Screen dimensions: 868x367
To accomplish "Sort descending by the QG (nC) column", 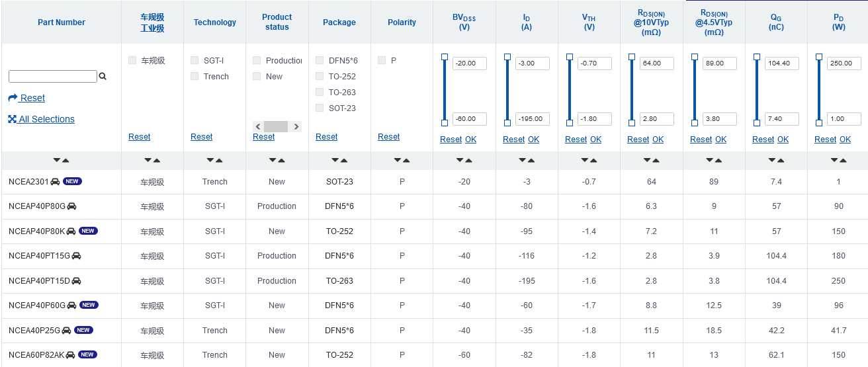I will [x=772, y=161].
